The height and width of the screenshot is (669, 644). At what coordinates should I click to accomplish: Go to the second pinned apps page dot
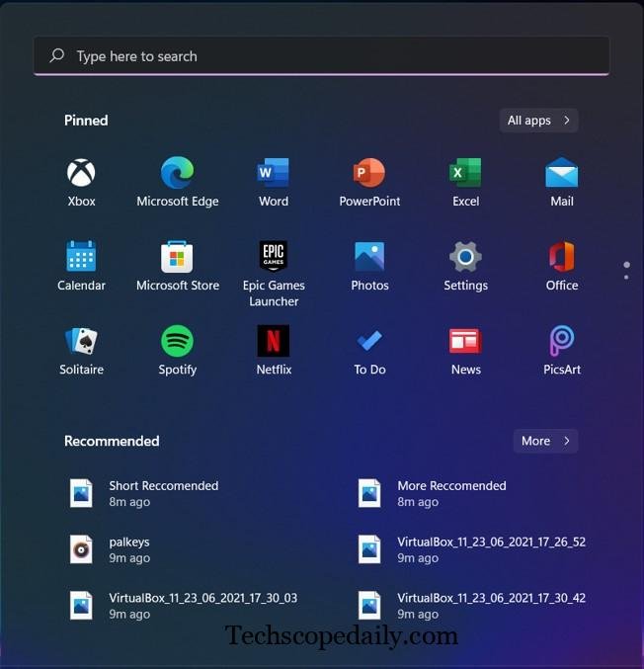(x=626, y=278)
